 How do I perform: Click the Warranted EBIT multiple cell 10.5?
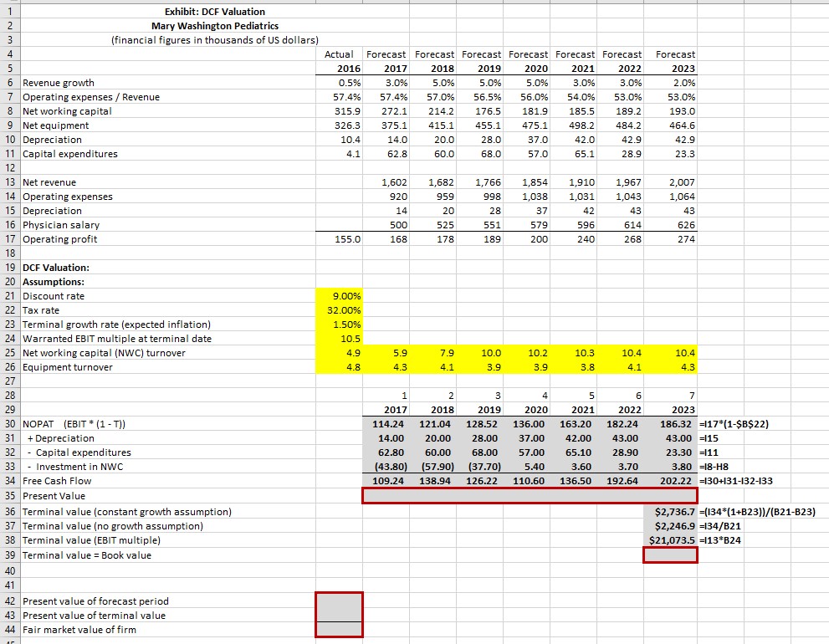tap(339, 339)
